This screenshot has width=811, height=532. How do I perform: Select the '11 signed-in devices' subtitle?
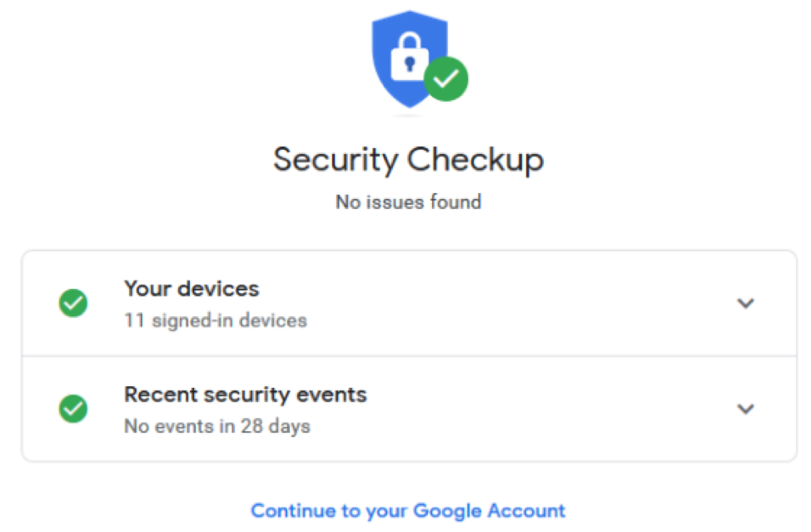(216, 321)
